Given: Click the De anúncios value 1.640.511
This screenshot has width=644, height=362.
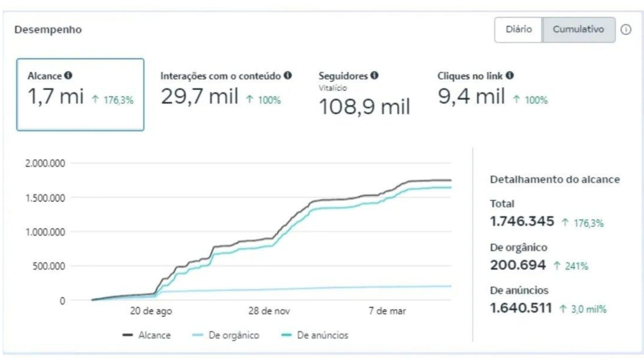Looking at the screenshot, I should (521, 308).
